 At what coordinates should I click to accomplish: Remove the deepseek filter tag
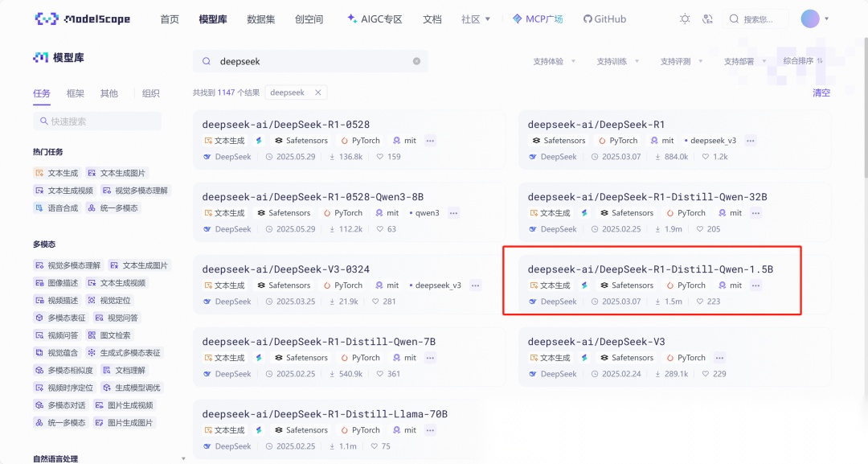[x=317, y=92]
